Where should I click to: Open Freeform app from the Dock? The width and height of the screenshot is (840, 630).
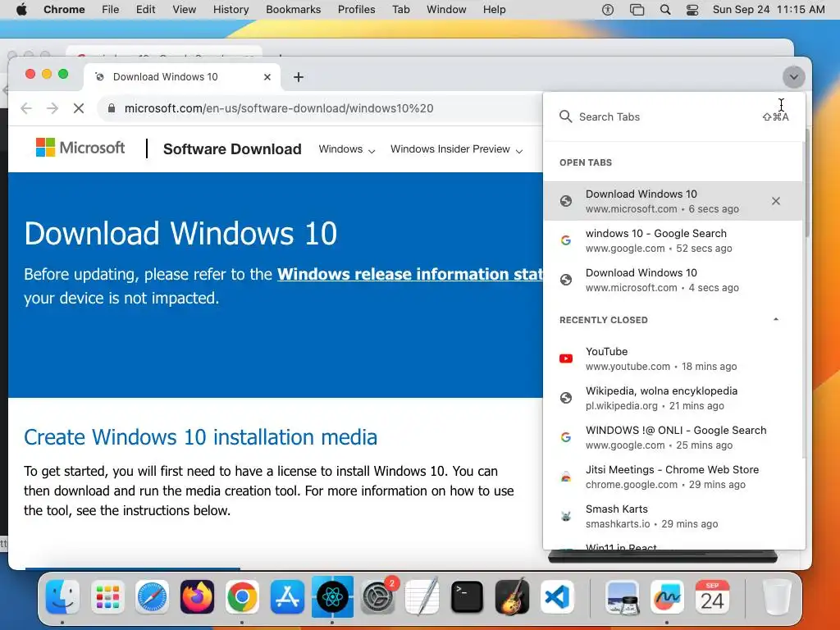click(667, 597)
